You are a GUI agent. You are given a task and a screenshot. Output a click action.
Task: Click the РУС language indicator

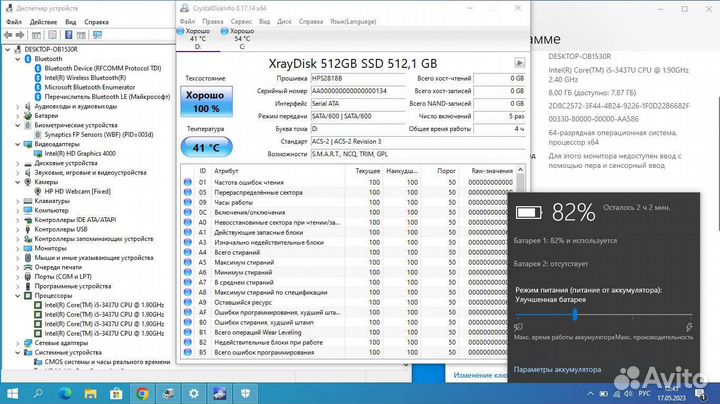(644, 394)
